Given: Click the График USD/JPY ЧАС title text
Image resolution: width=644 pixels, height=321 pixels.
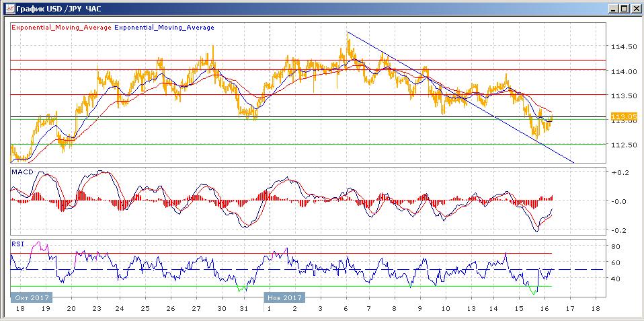Looking at the screenshot, I should click(x=54, y=8).
